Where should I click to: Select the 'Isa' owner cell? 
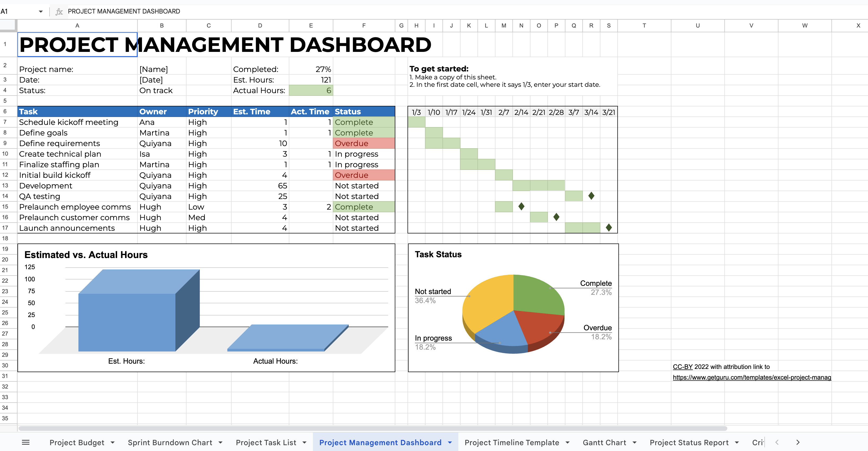pyautogui.click(x=162, y=154)
